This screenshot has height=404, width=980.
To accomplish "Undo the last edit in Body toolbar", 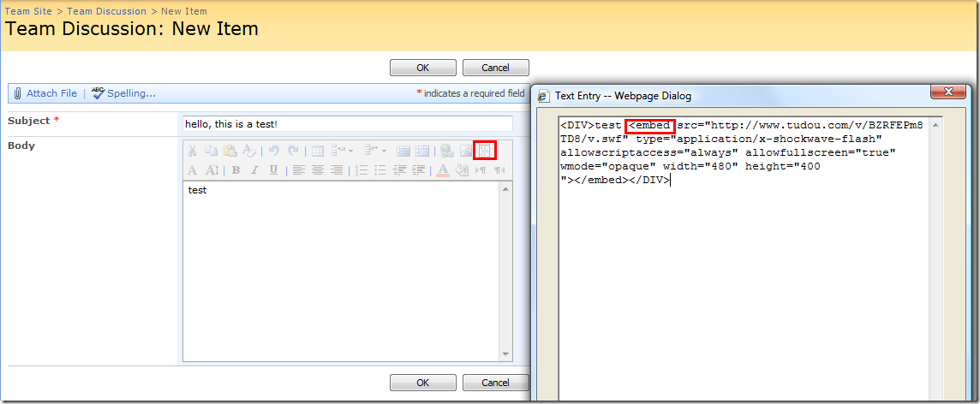I will 274,151.
